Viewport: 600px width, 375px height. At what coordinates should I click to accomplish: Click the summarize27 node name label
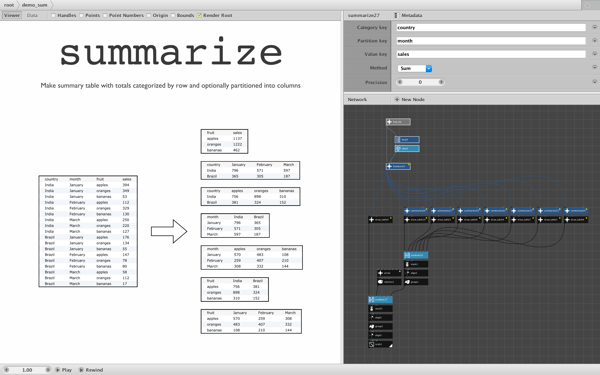364,15
